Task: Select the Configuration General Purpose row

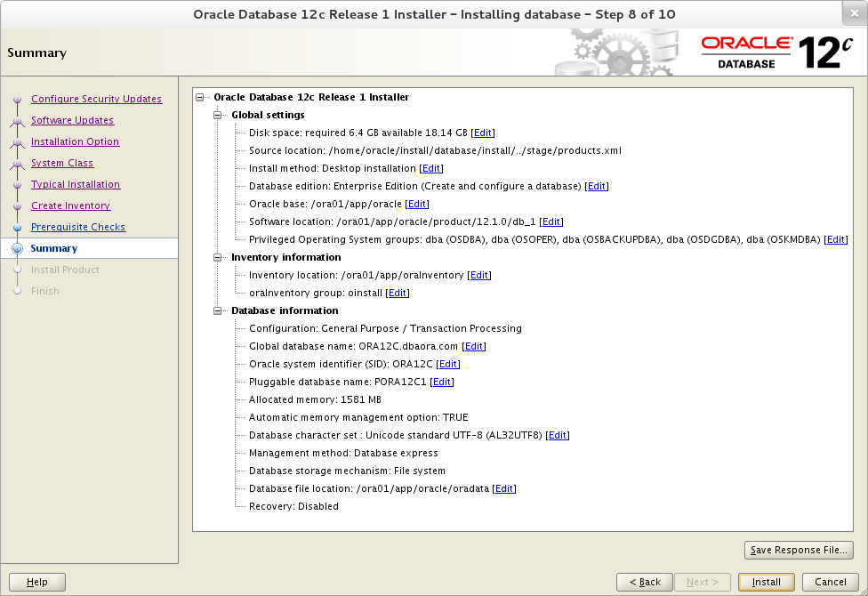Action: pos(385,328)
